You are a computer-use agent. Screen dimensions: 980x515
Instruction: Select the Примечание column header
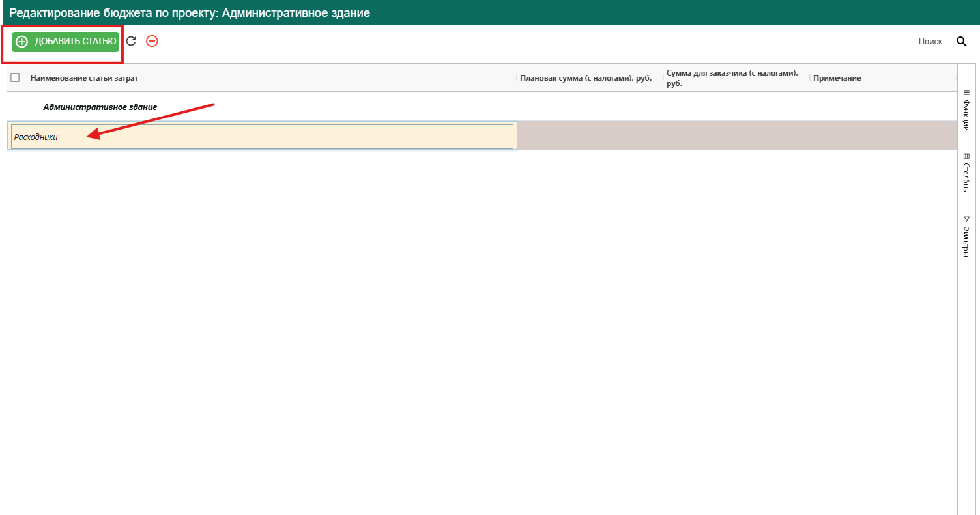[x=837, y=78]
